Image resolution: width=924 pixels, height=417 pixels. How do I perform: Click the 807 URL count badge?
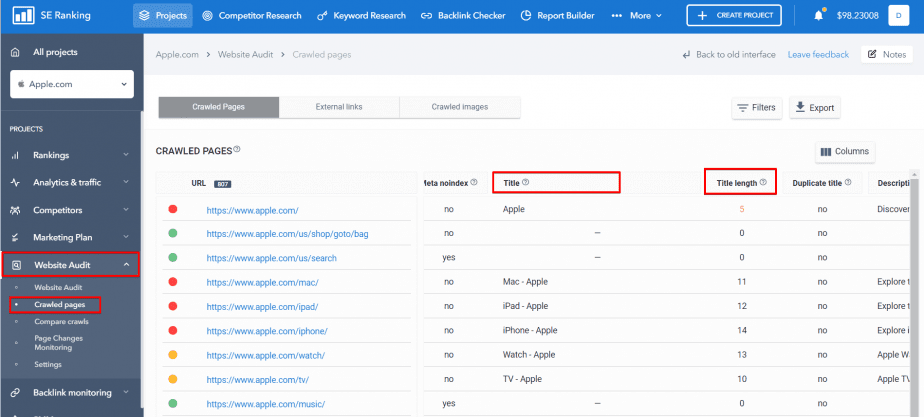click(222, 184)
